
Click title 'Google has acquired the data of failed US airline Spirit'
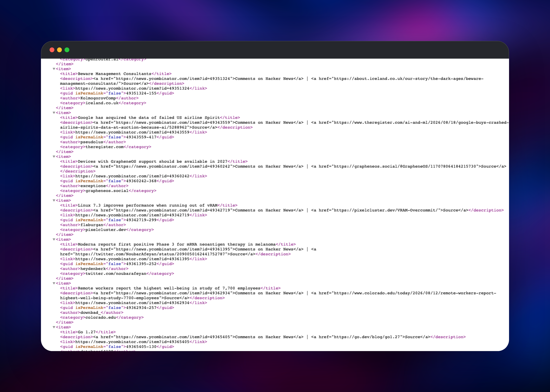tap(149, 118)
